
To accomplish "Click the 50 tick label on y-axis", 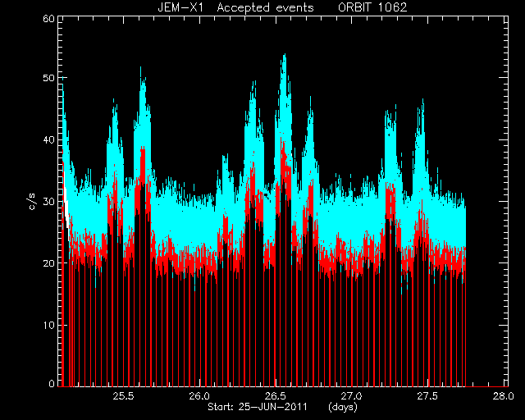I will (49, 78).
